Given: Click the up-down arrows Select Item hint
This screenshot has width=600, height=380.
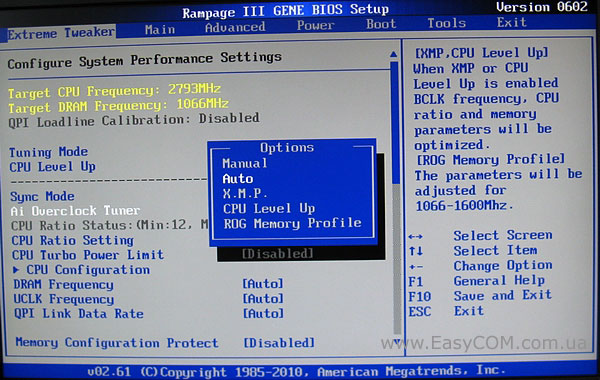Looking at the screenshot, I should (x=473, y=251).
